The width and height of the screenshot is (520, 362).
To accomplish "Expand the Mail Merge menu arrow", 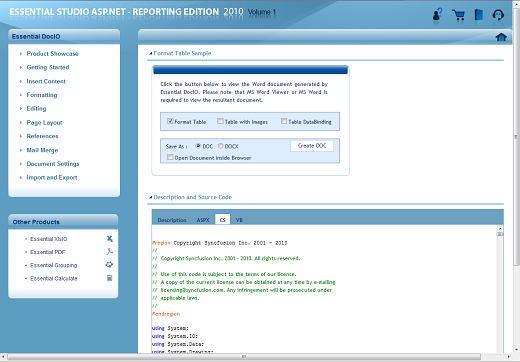I will 21,150.
